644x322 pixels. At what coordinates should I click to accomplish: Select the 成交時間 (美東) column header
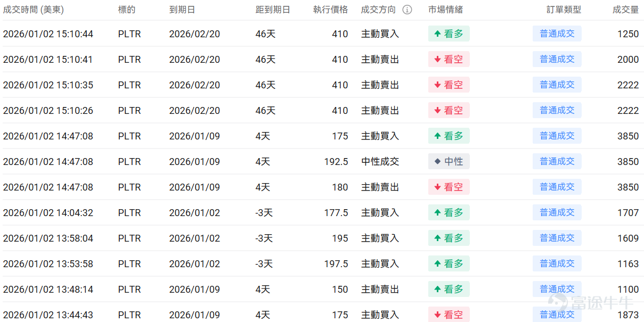point(33,10)
